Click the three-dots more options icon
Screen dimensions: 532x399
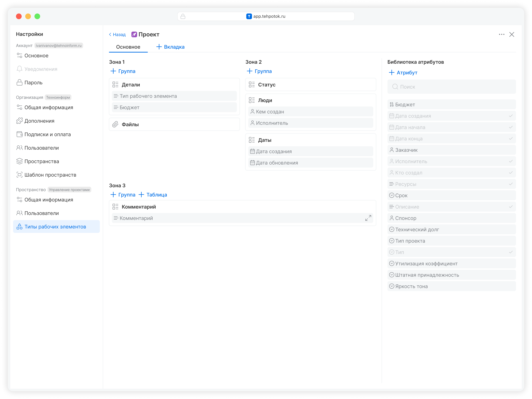point(501,34)
